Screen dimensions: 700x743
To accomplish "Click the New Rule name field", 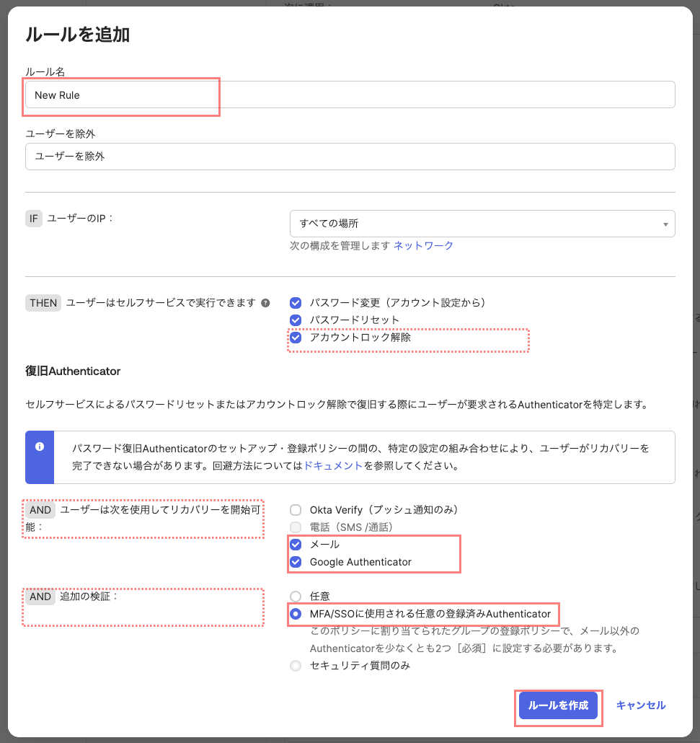I will pos(121,94).
